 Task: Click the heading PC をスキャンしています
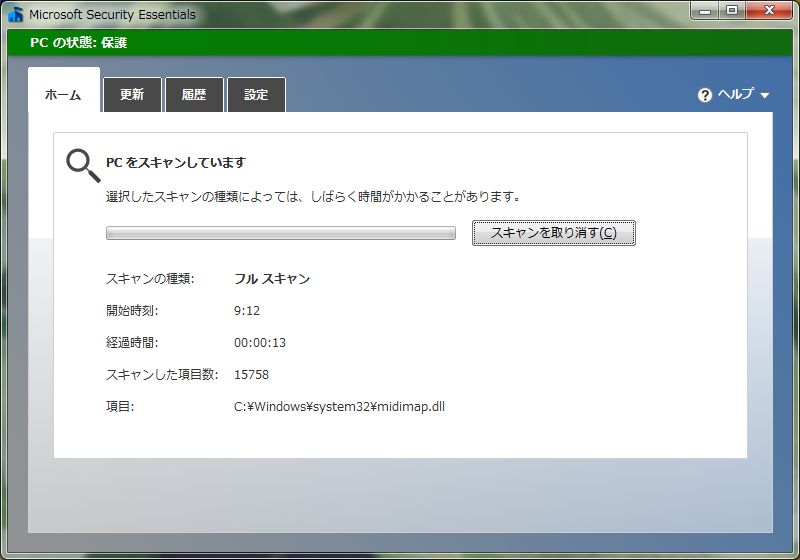(176, 163)
